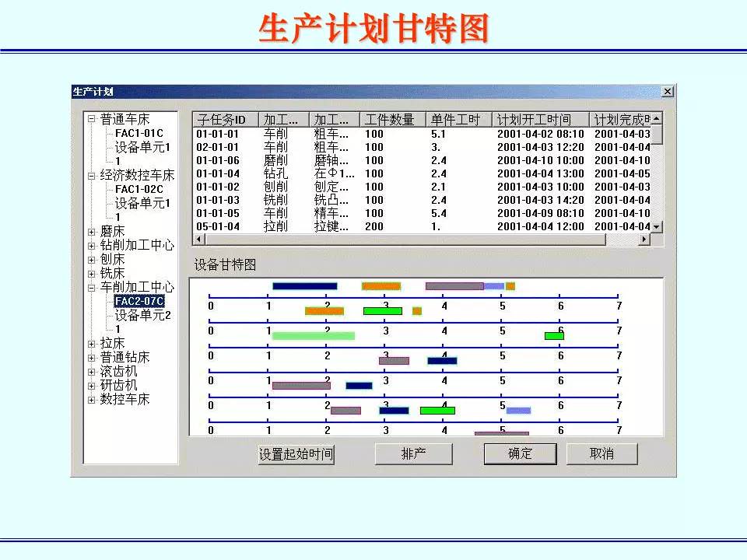Click the 设置起始时间 button
Screen dimensions: 747x560
point(296,454)
